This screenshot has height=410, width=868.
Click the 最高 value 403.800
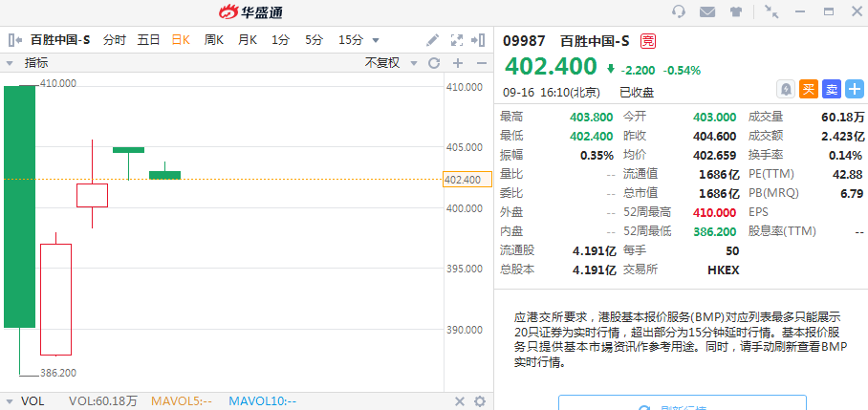tap(591, 118)
